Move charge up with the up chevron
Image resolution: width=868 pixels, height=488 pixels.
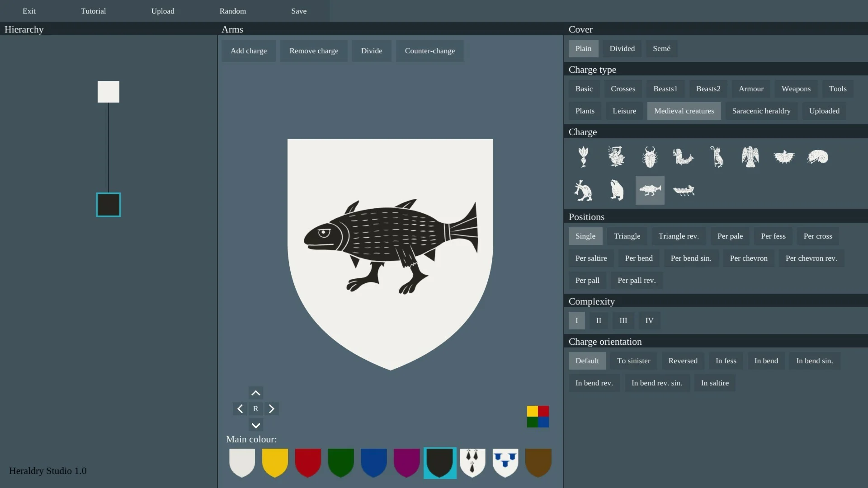click(x=255, y=393)
